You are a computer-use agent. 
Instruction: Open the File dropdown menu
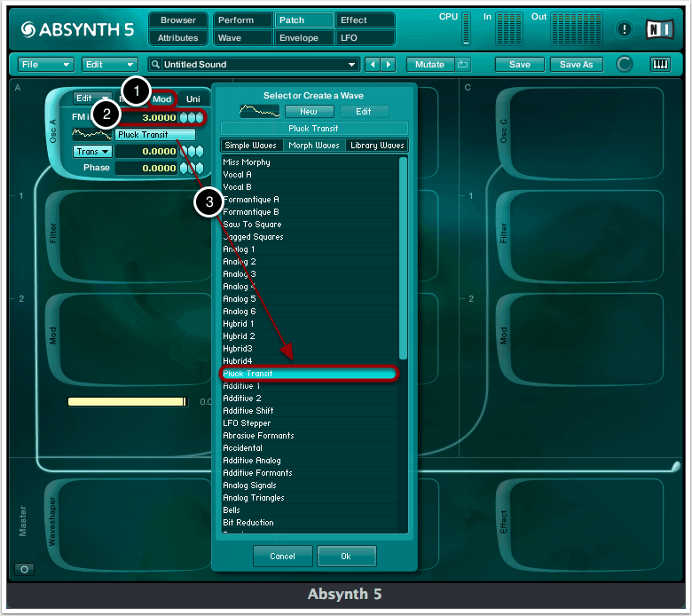(45, 65)
